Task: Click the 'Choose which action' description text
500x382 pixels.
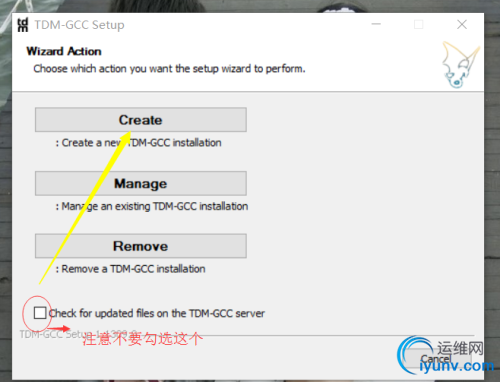Action: (169, 69)
